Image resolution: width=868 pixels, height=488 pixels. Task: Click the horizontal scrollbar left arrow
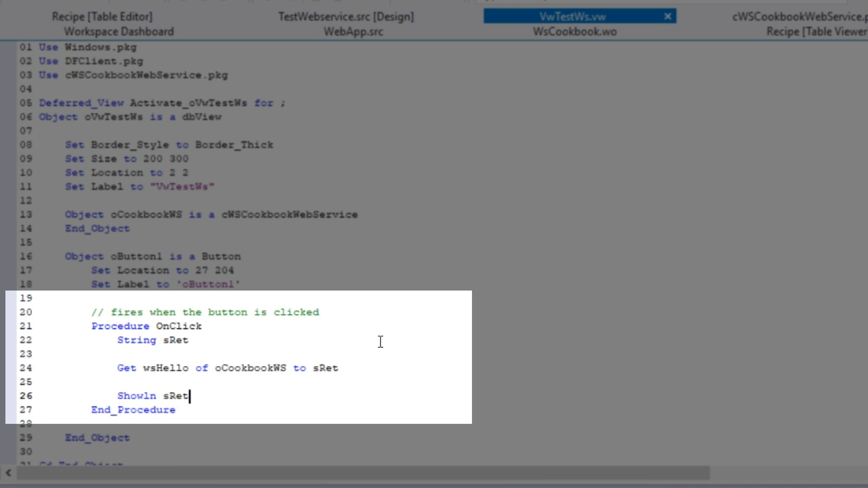pyautogui.click(x=8, y=473)
